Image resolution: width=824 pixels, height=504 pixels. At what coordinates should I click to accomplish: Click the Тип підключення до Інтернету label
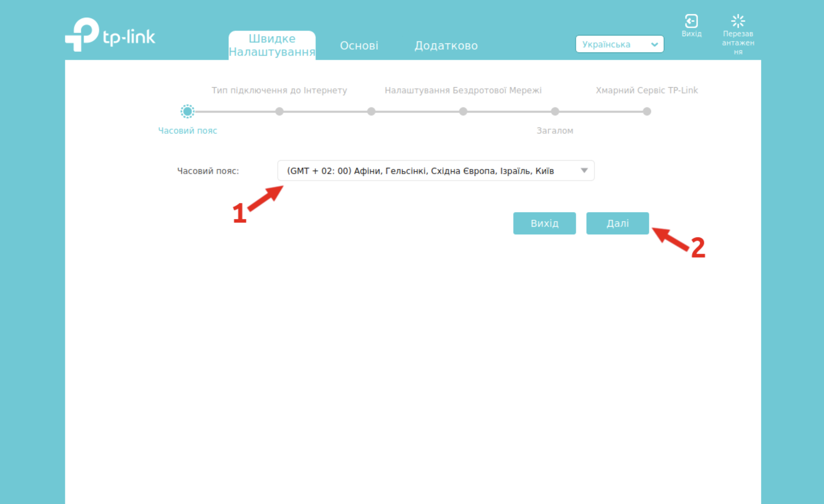(279, 90)
